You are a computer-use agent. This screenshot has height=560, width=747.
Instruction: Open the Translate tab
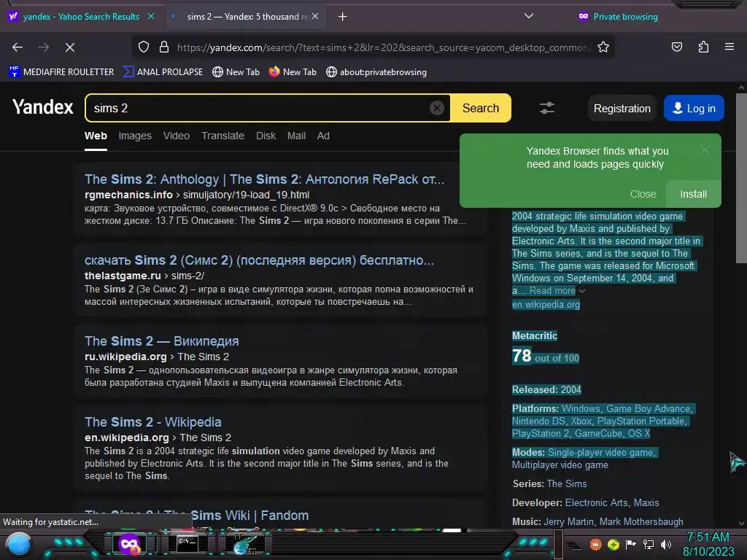(222, 136)
